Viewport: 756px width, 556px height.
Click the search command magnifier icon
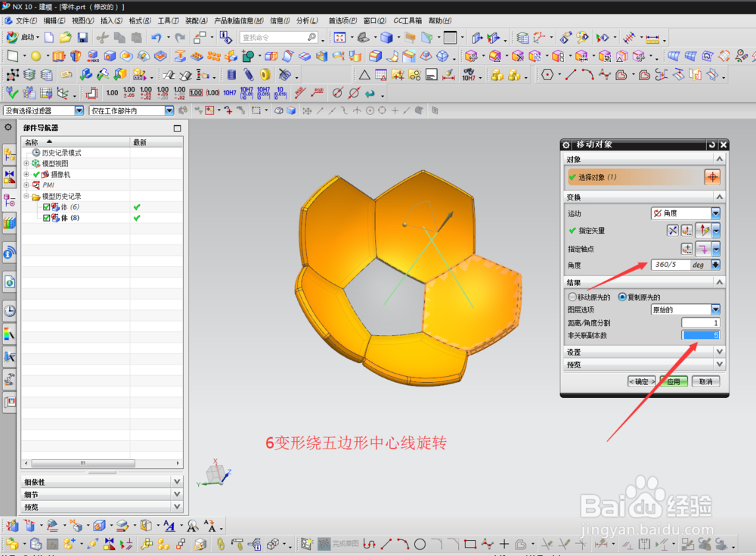[312, 37]
